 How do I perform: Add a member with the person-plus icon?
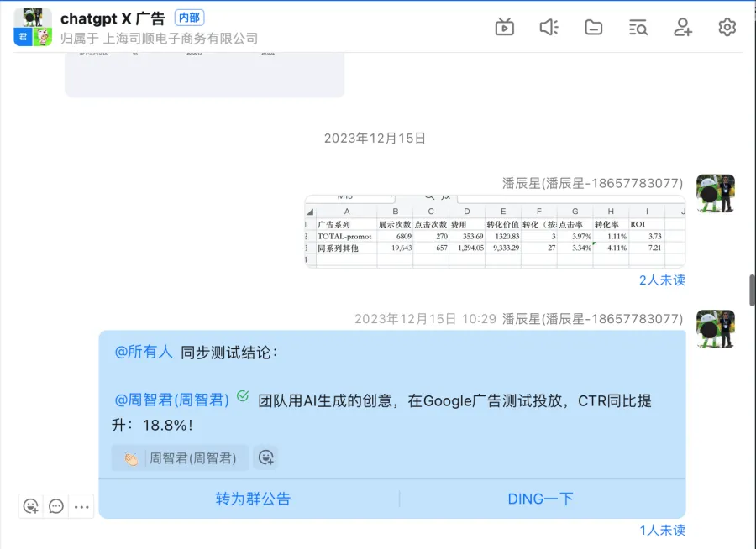(x=682, y=27)
